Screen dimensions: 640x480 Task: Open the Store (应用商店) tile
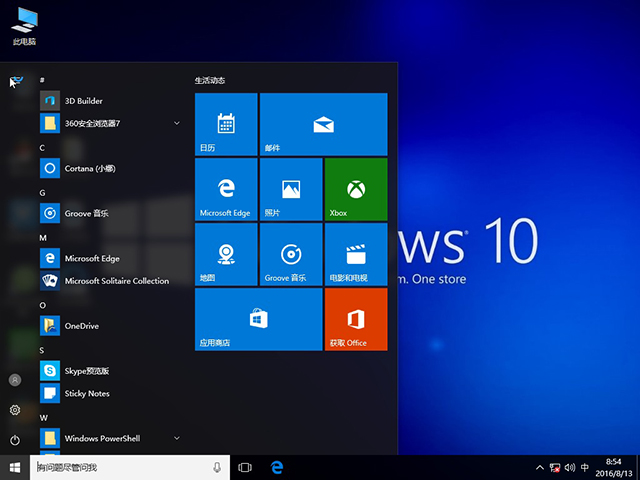pyautogui.click(x=258, y=319)
